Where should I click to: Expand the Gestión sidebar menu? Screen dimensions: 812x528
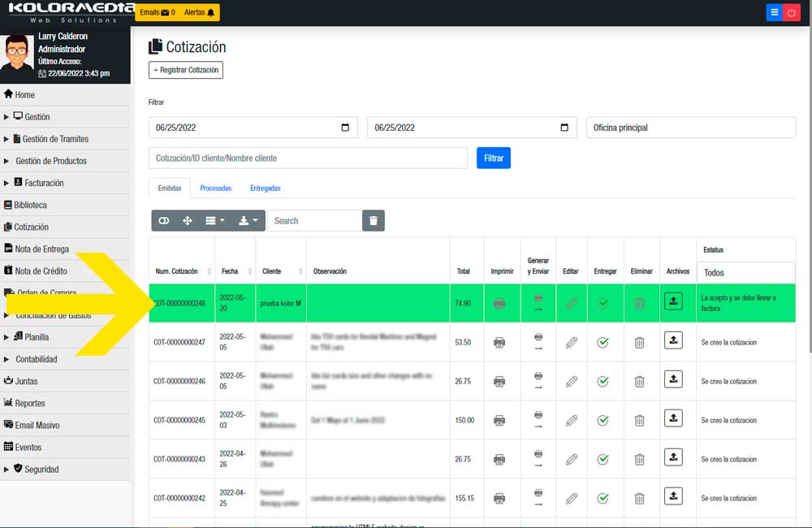click(x=65, y=117)
